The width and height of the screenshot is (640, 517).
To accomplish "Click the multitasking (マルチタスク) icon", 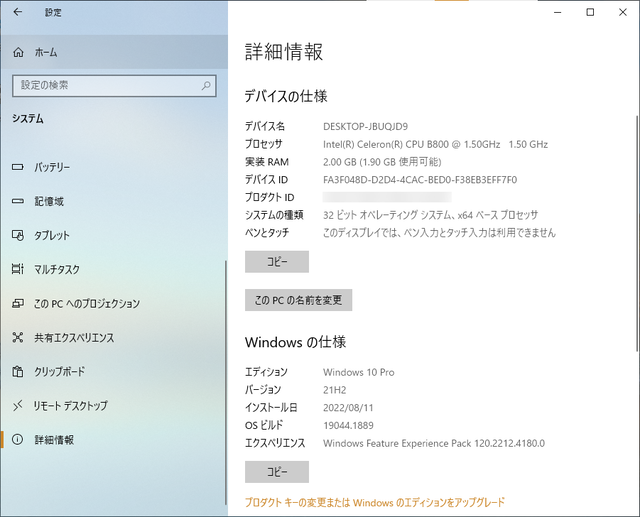I will (18, 269).
